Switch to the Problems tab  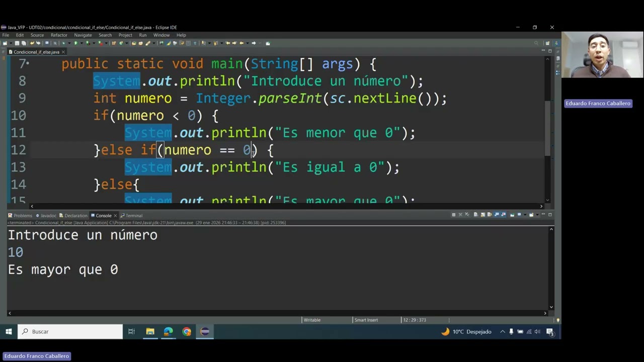click(20, 216)
